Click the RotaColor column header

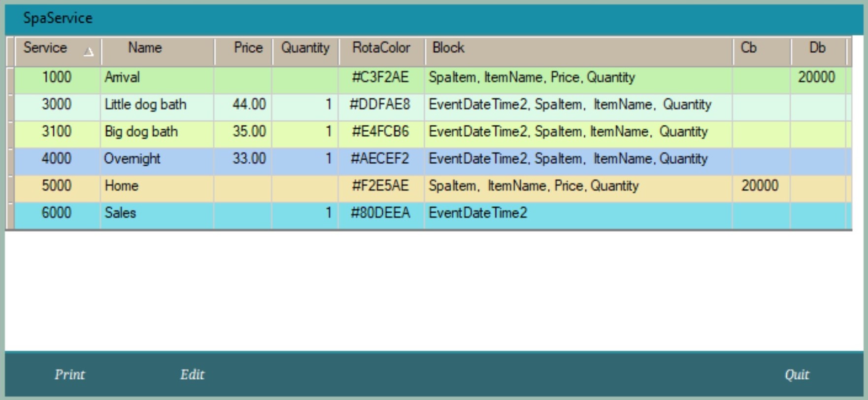tap(381, 48)
